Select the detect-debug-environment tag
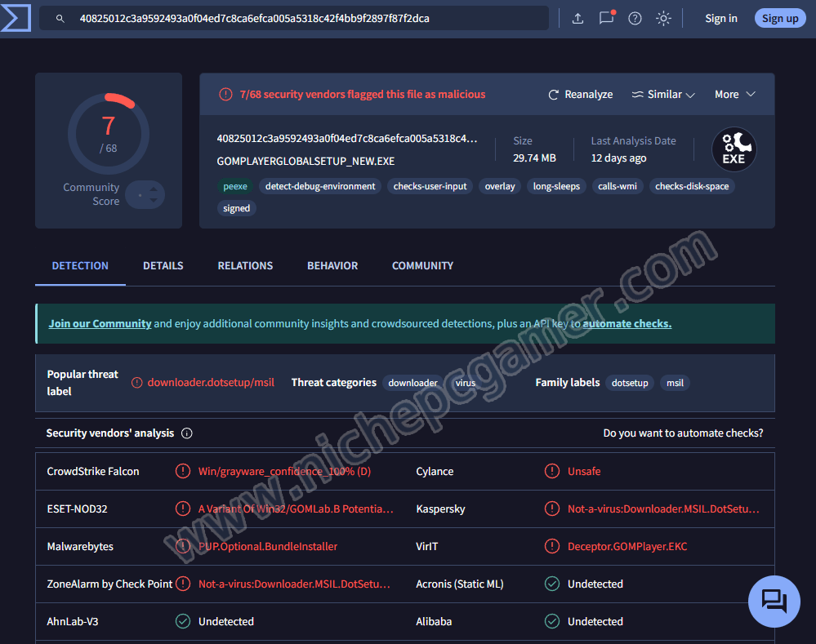Image resolution: width=816 pixels, height=644 pixels. [320, 186]
